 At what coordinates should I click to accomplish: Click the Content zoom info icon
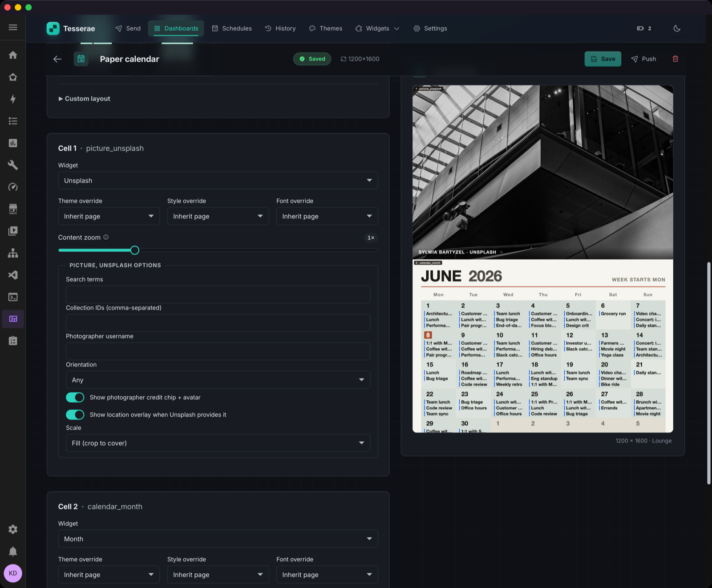click(x=106, y=237)
